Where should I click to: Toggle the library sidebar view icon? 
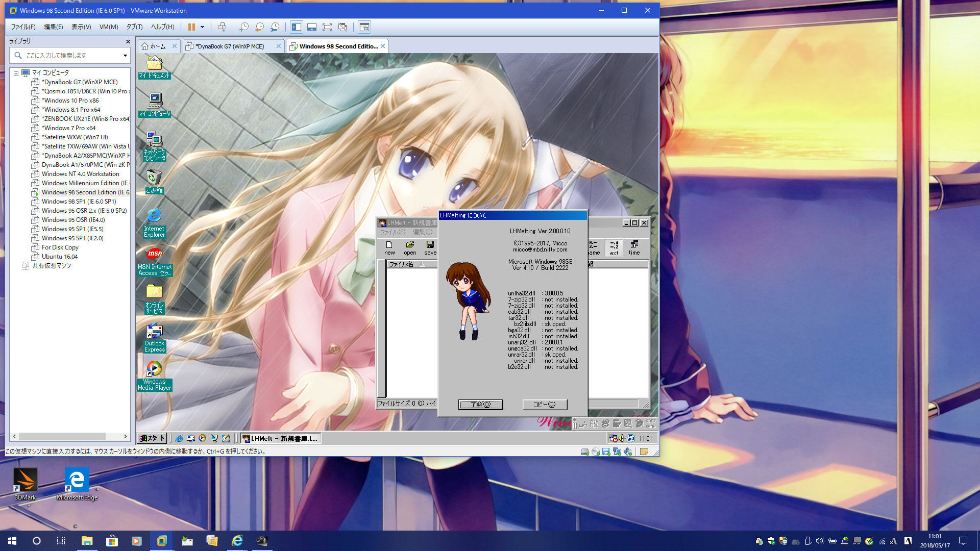click(297, 27)
